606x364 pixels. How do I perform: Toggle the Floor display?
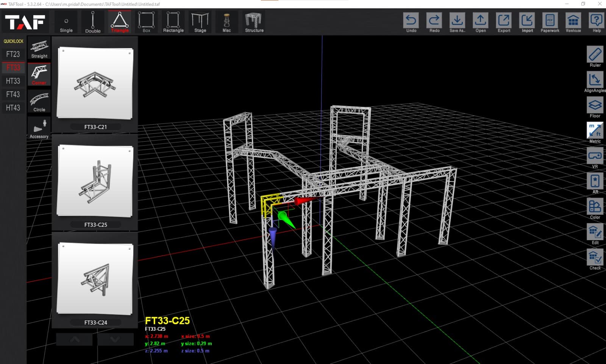(x=595, y=108)
